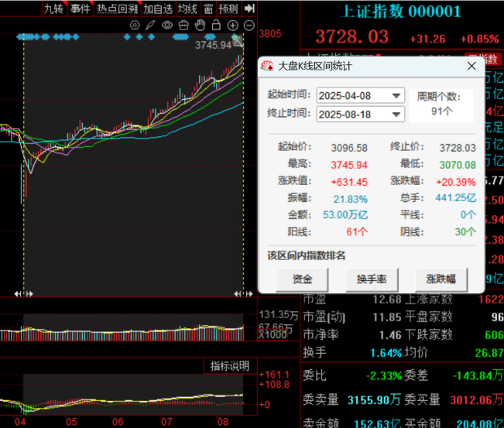Click the 窗 window button
Viewport: 504px width, 428px height.
[208, 9]
